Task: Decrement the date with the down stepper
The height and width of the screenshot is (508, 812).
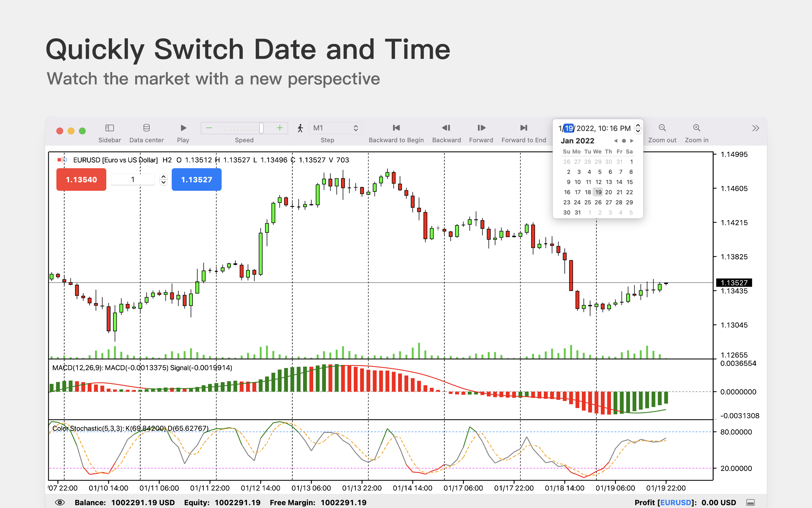Action: pos(638,131)
